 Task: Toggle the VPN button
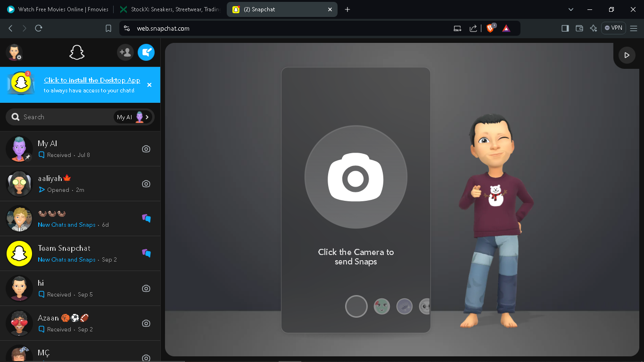pyautogui.click(x=613, y=28)
